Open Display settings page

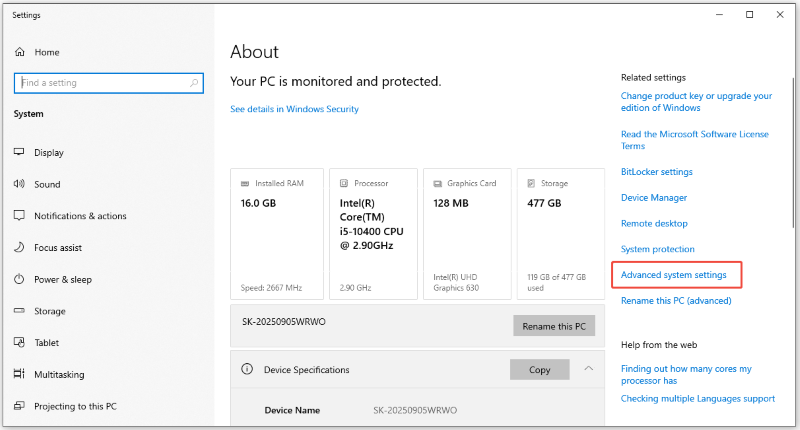click(x=49, y=153)
